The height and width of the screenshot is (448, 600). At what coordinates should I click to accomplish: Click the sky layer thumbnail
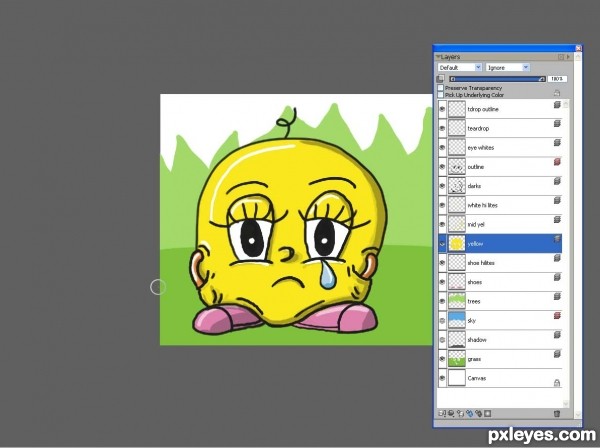(457, 321)
